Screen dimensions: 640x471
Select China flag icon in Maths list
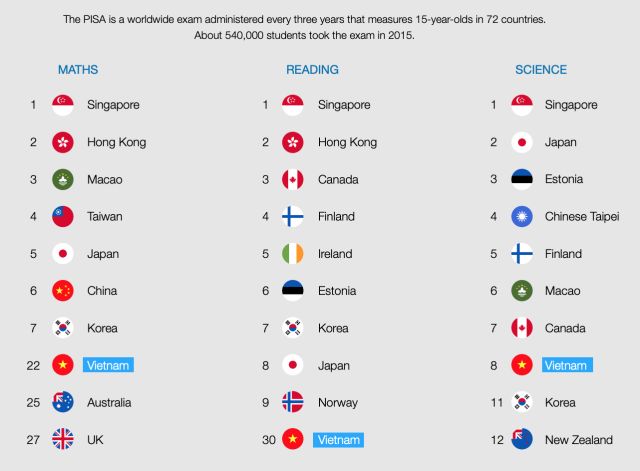(63, 291)
